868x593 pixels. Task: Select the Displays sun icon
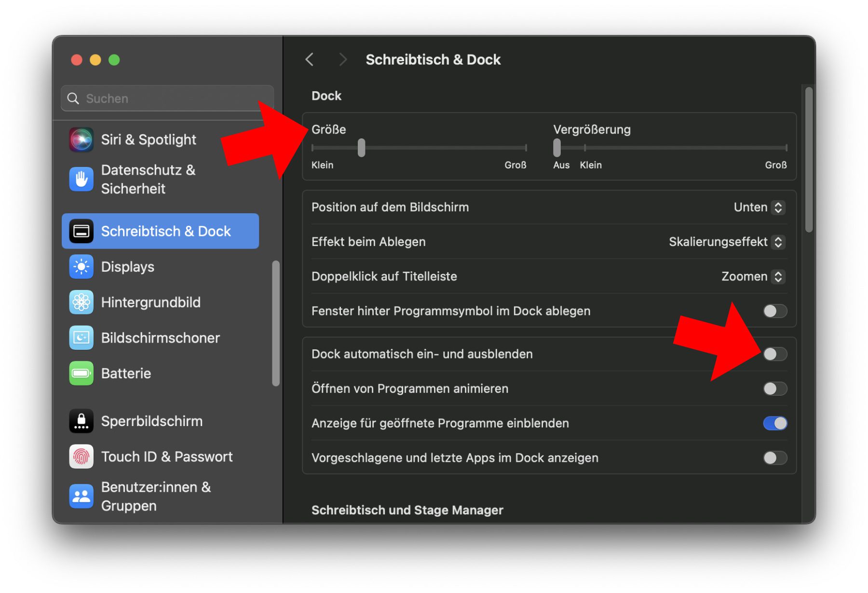(x=81, y=267)
